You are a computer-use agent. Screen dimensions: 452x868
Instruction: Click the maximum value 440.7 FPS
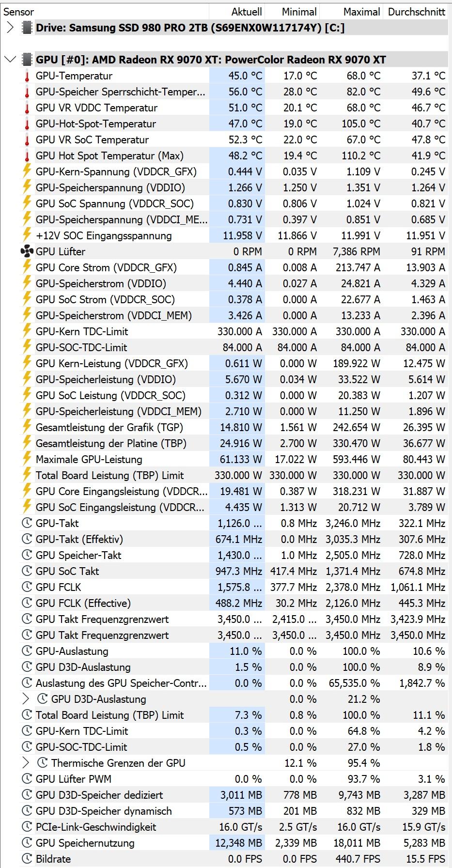coord(358,859)
